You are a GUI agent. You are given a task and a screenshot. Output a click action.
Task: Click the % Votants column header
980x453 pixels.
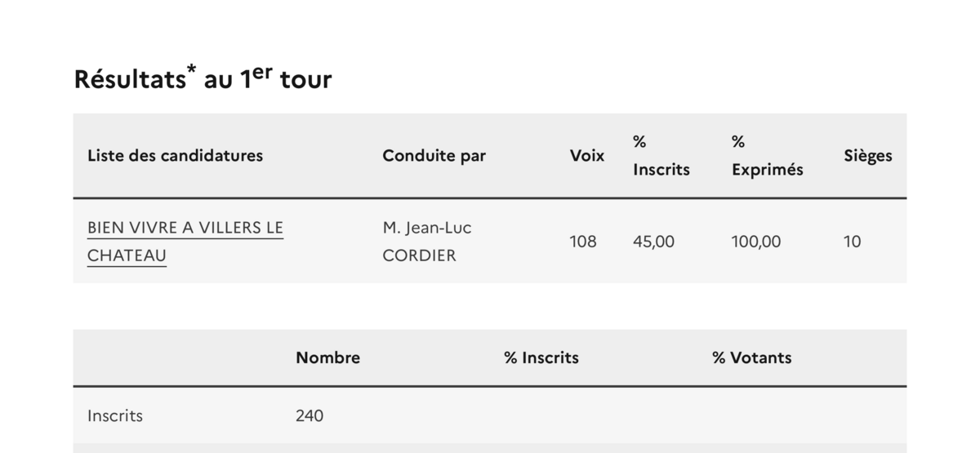click(751, 358)
